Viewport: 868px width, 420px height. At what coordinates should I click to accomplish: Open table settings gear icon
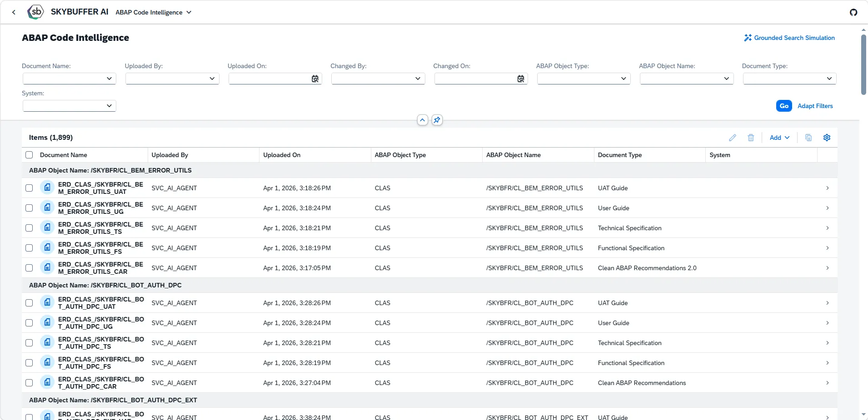pos(827,138)
